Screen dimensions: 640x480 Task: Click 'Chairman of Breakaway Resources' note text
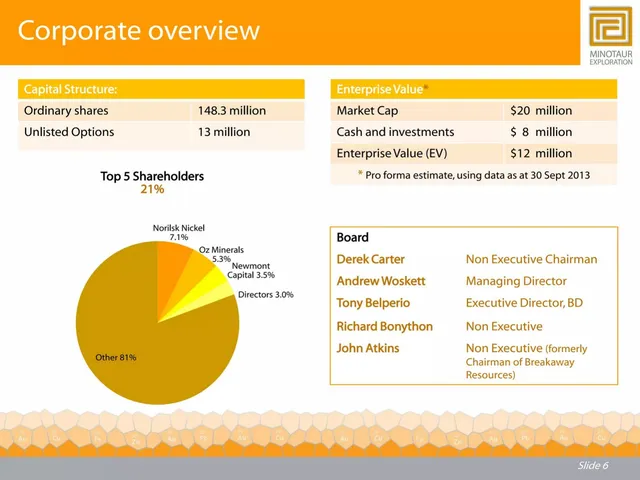pos(520,368)
